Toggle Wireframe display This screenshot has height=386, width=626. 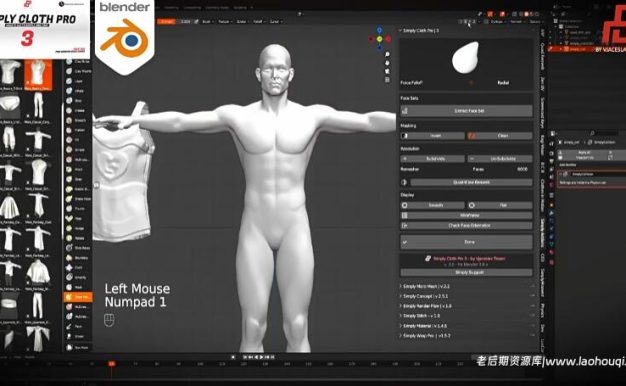[466, 215]
